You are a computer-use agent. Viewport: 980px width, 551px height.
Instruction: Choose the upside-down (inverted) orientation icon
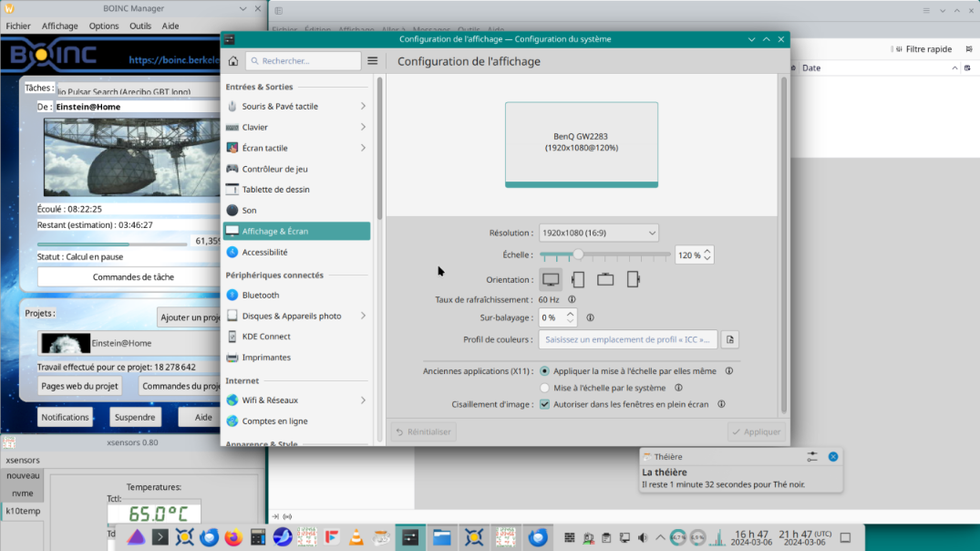click(x=605, y=280)
